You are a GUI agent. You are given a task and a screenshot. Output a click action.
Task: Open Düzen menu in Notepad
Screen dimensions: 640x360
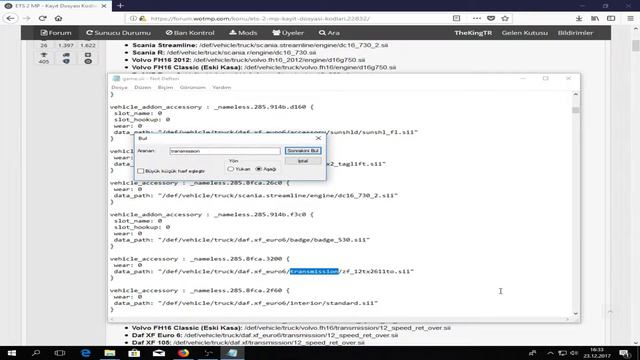(142, 87)
